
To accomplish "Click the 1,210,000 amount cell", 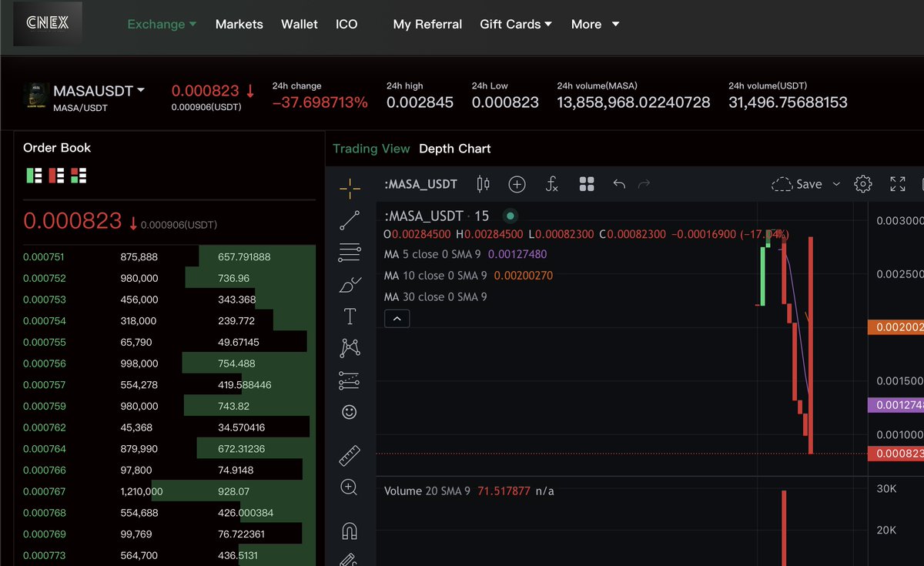I will (x=142, y=491).
